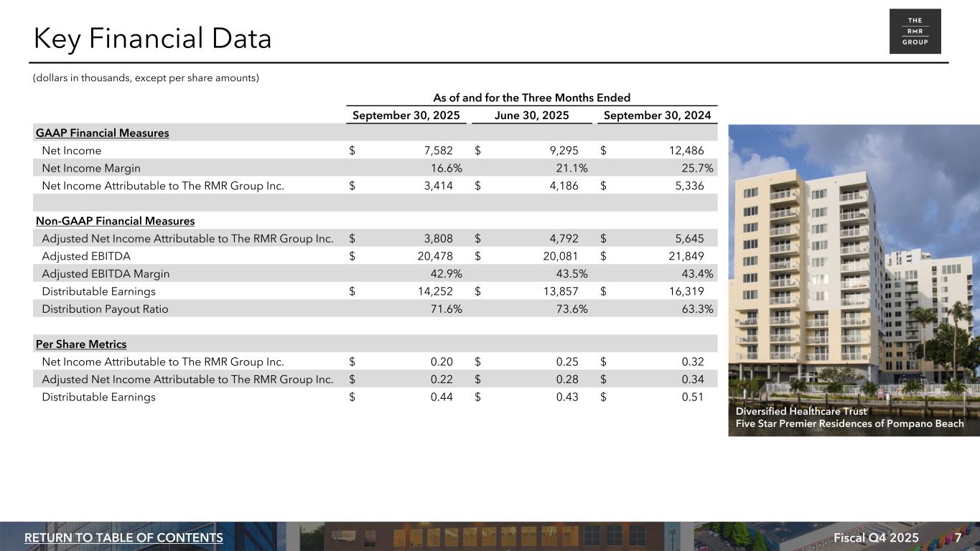The image size is (980, 551).
Task: Click the Net Income Margin row label
Action: pos(91,168)
